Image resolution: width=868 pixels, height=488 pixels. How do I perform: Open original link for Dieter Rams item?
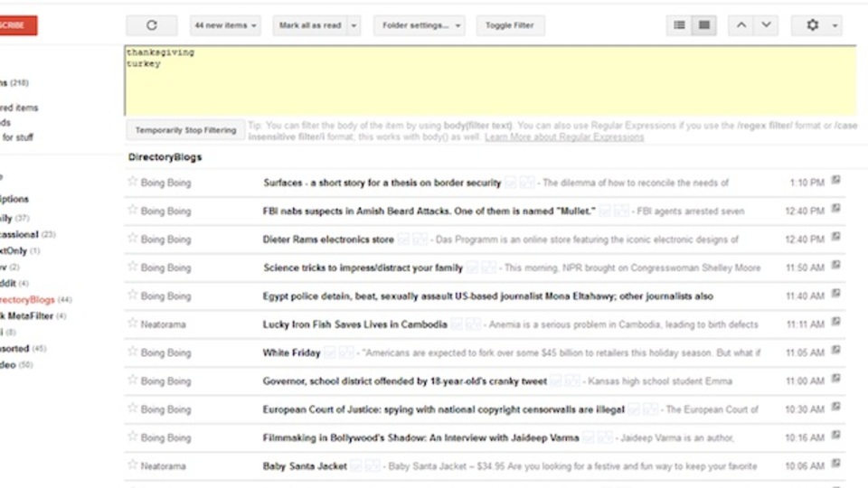coord(835,237)
